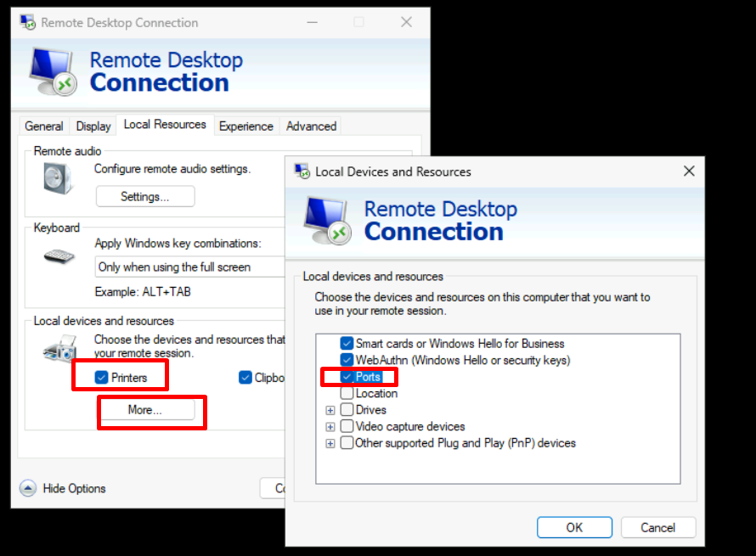
Task: Minimize the Remote Desktop Connection window
Action: (x=313, y=22)
